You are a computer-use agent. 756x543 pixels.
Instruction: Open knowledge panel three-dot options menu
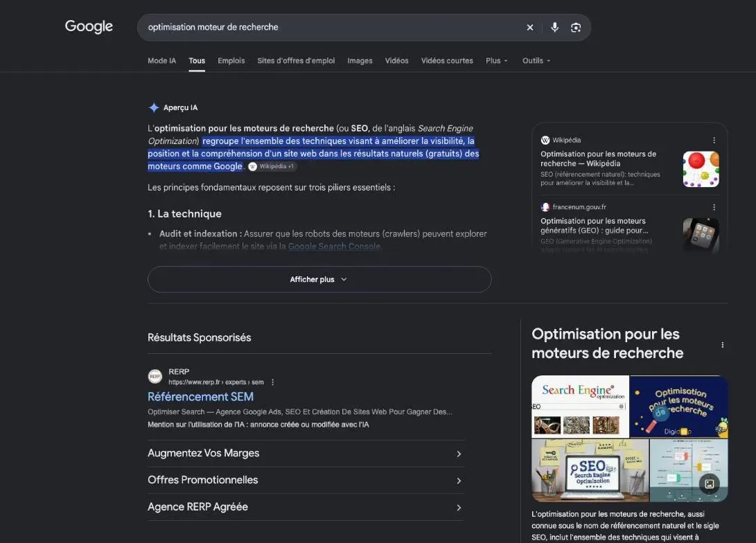tap(722, 345)
